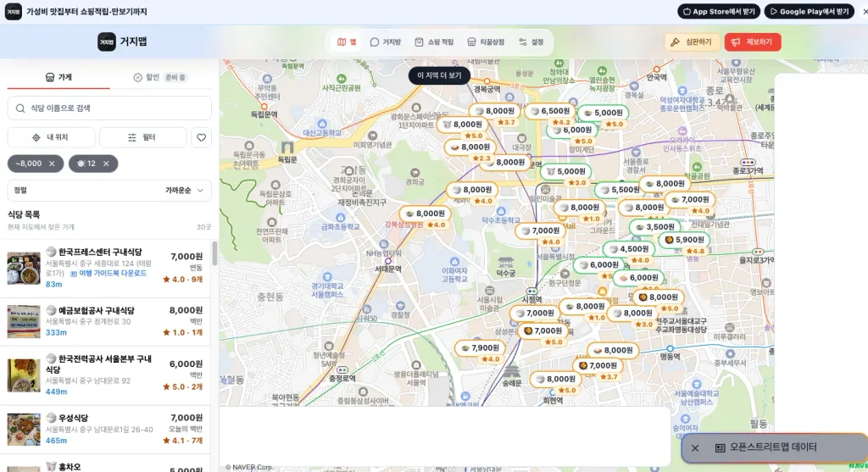Click the 83m distance text
The height and width of the screenshot is (472, 868).
[x=53, y=285]
